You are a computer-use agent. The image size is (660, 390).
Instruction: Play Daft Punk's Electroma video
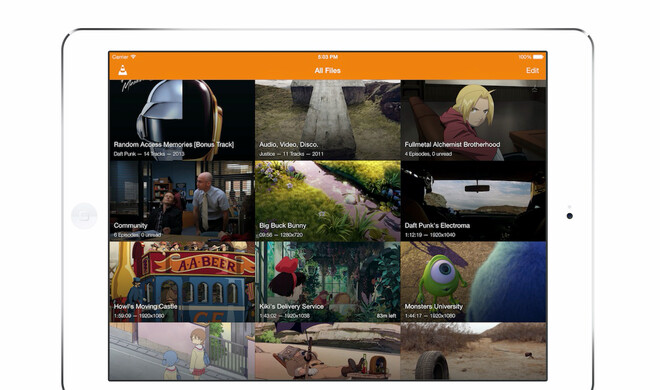tap(474, 201)
